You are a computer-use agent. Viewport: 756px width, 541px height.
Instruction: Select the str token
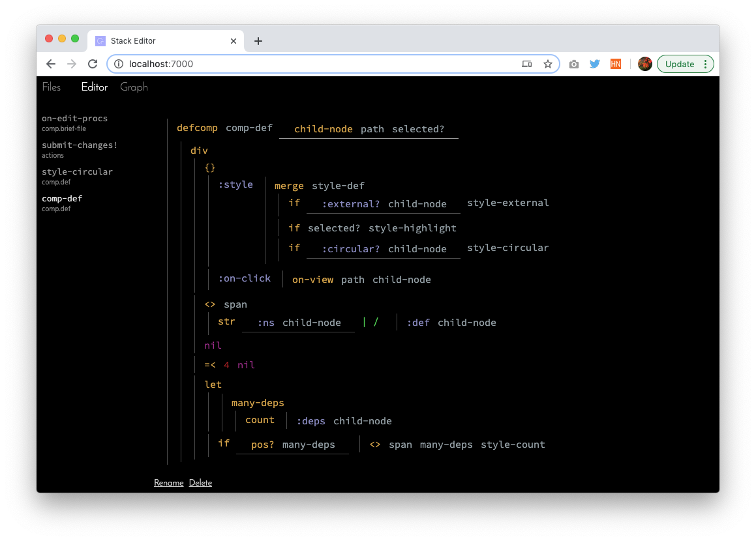tap(226, 321)
